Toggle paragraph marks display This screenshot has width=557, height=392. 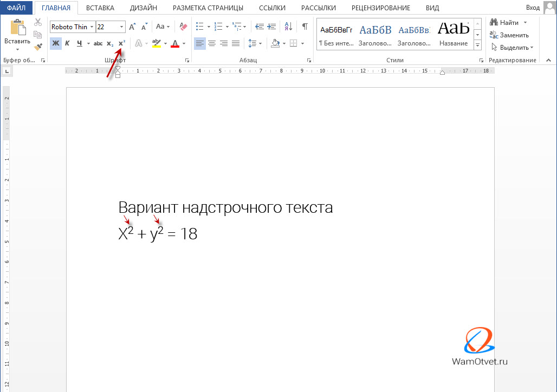tap(305, 27)
